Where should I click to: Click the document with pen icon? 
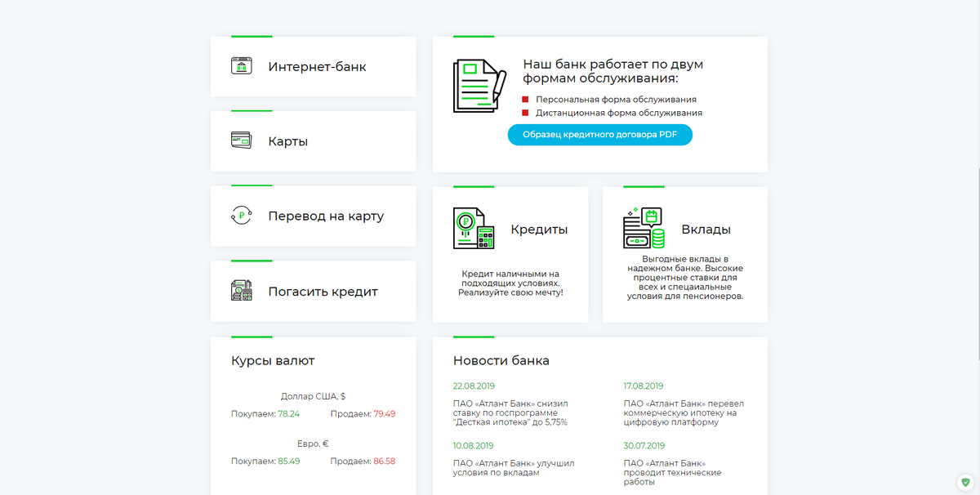(479, 85)
